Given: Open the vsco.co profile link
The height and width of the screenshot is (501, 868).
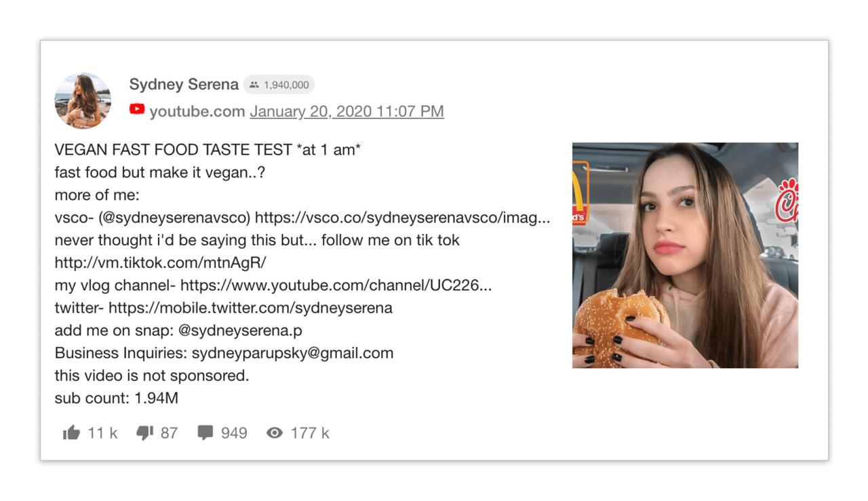Looking at the screenshot, I should 402,218.
